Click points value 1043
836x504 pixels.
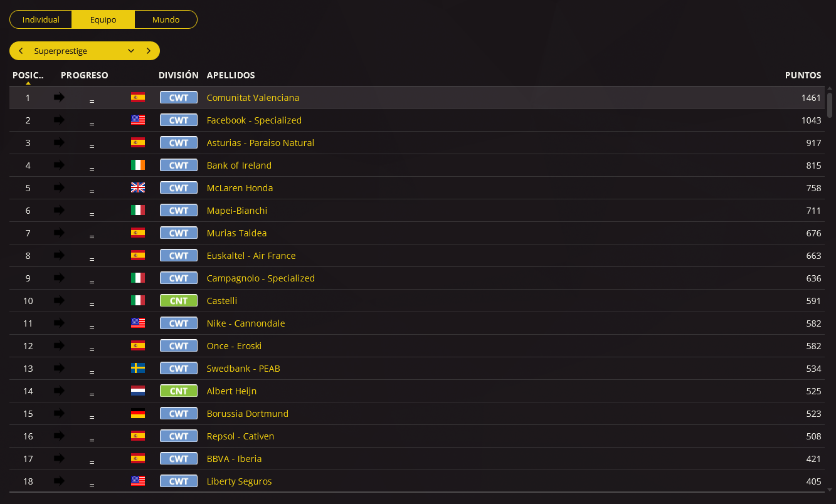[x=811, y=120]
